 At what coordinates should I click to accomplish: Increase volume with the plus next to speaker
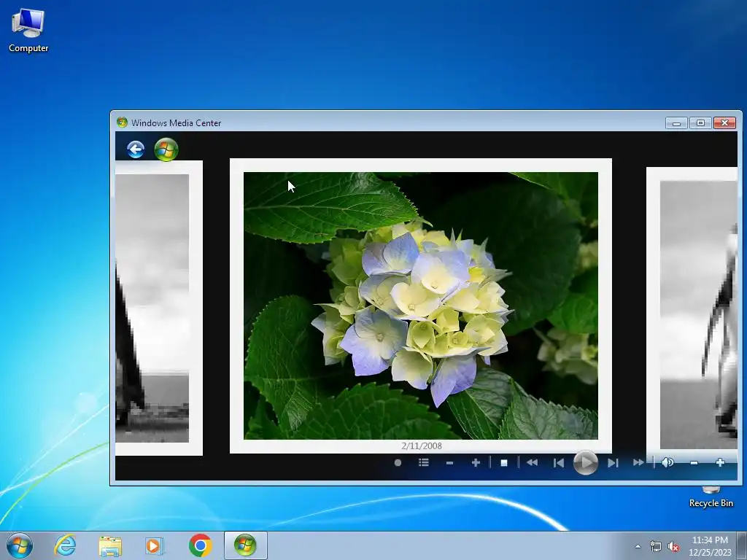click(720, 462)
